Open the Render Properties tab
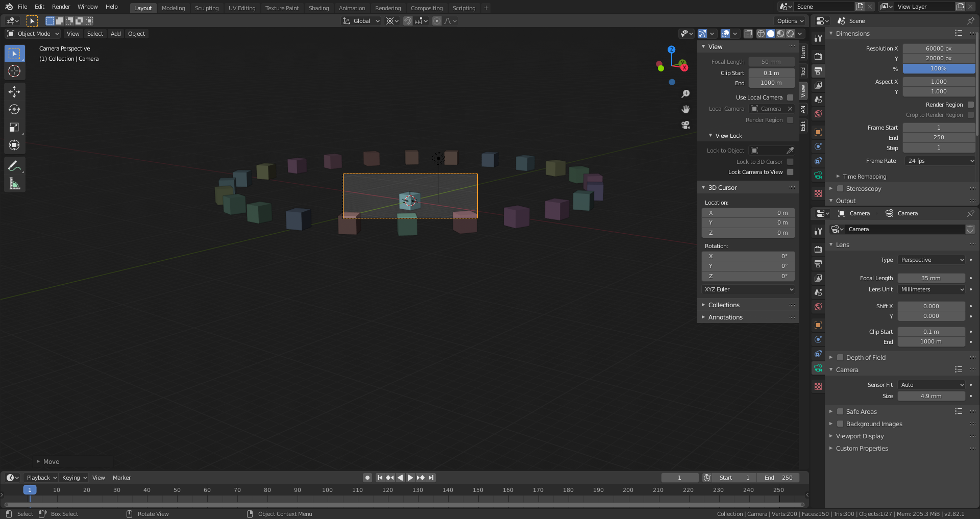Image resolution: width=980 pixels, height=519 pixels. pyautogui.click(x=818, y=57)
